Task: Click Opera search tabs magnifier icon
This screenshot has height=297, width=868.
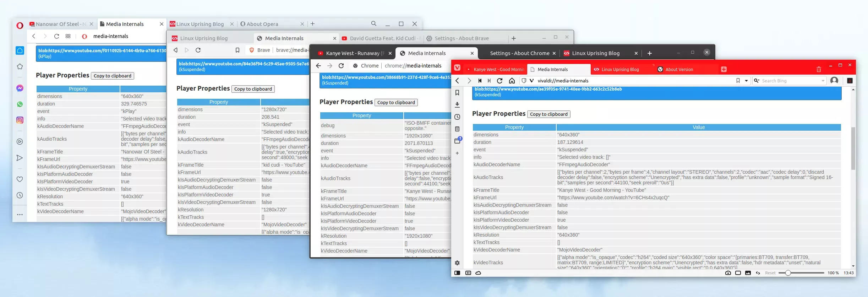Action: [374, 23]
